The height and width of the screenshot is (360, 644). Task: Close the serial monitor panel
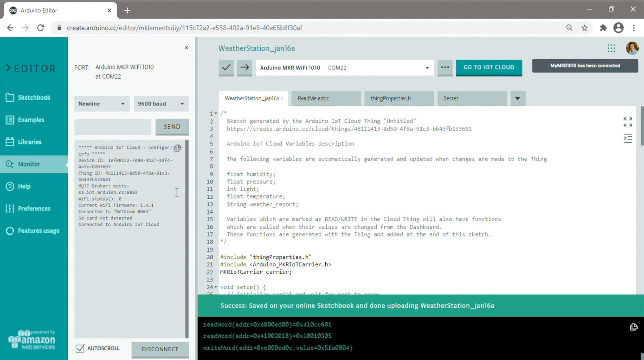(x=186, y=48)
